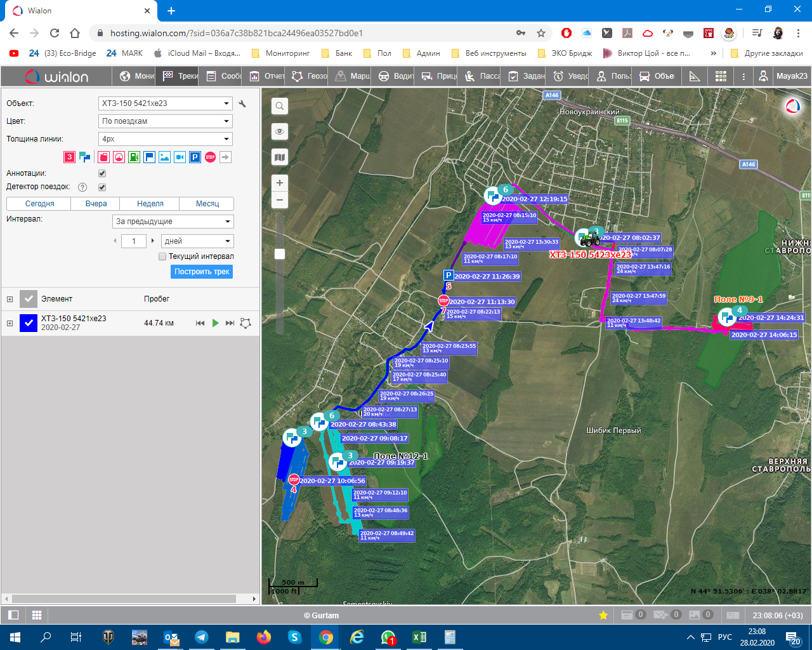Viewport: 812px width, 650px height.
Task: Open the map search tool
Action: (279, 106)
